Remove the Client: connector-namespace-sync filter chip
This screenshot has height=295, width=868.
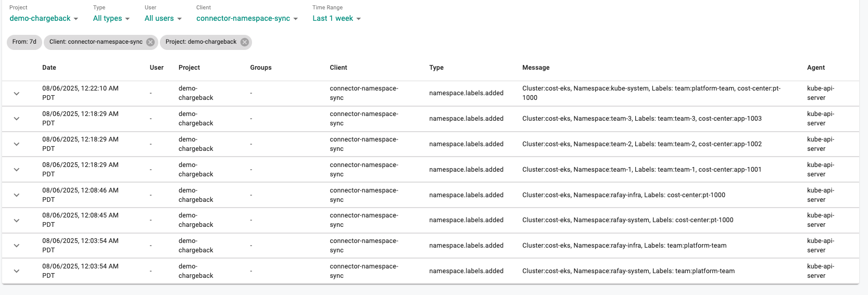click(x=150, y=42)
